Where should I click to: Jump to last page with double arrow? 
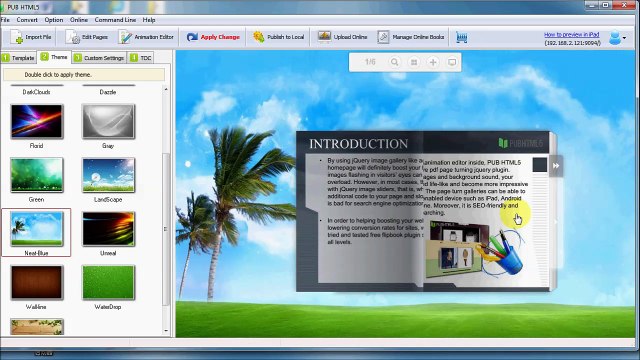pos(556,166)
